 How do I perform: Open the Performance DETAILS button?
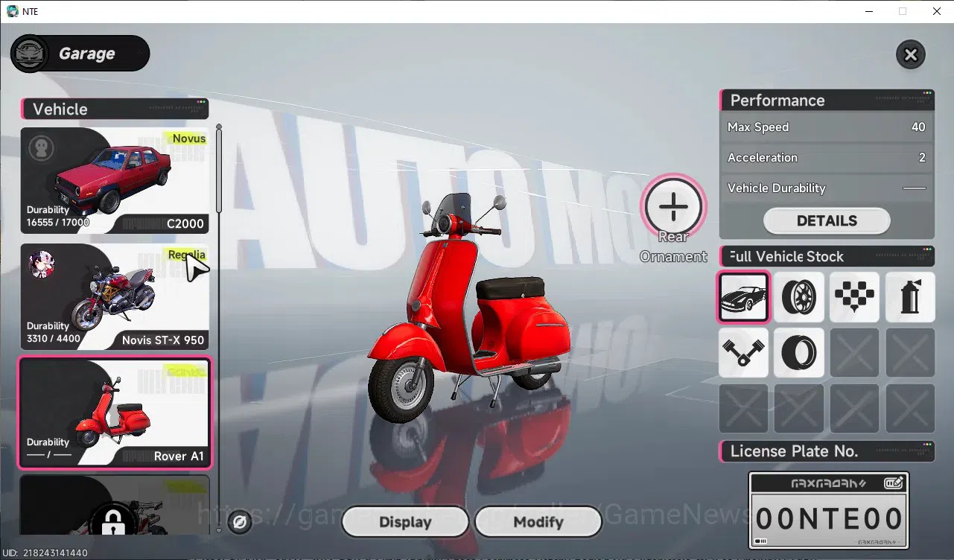(x=827, y=221)
